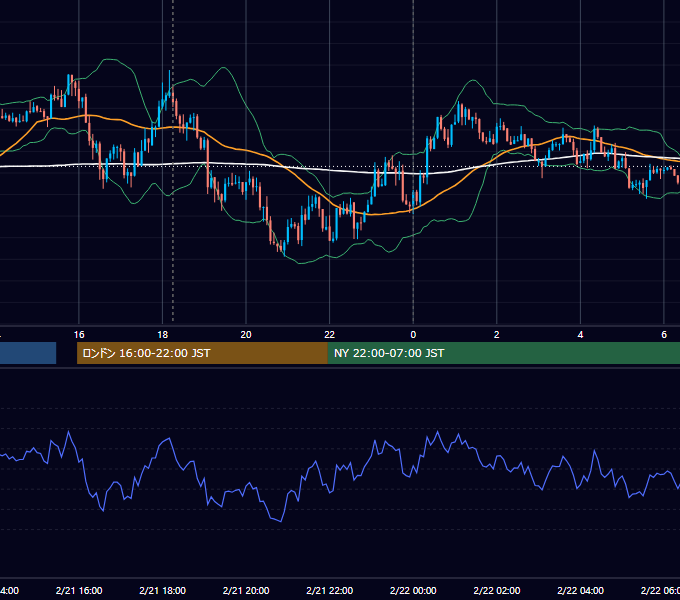Click the upper time axis label 4
The height and width of the screenshot is (600, 680).
[x=580, y=335]
